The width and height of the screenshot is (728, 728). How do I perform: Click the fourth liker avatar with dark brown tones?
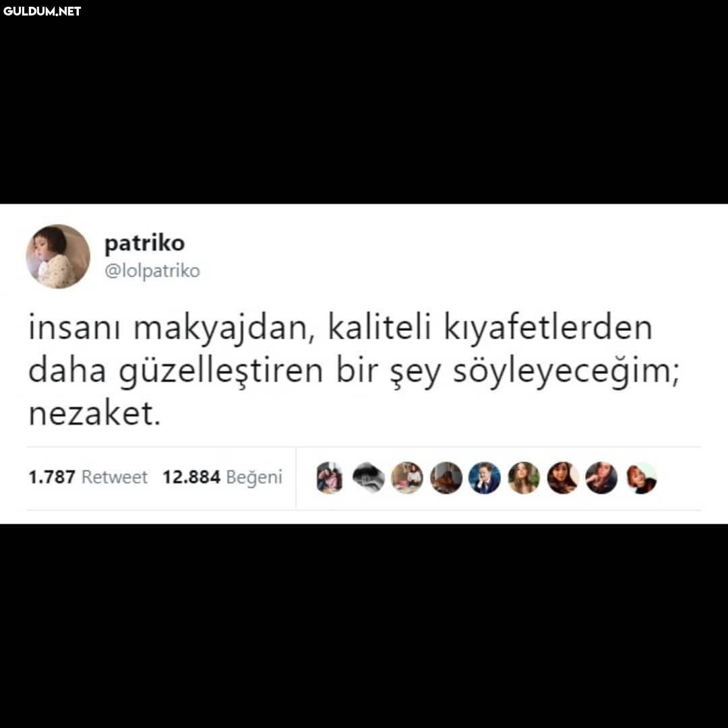(x=446, y=478)
